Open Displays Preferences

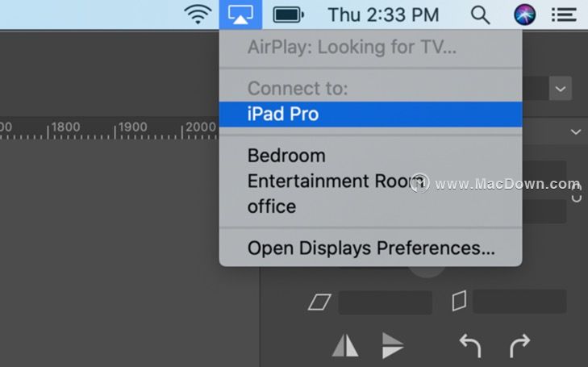click(x=370, y=248)
